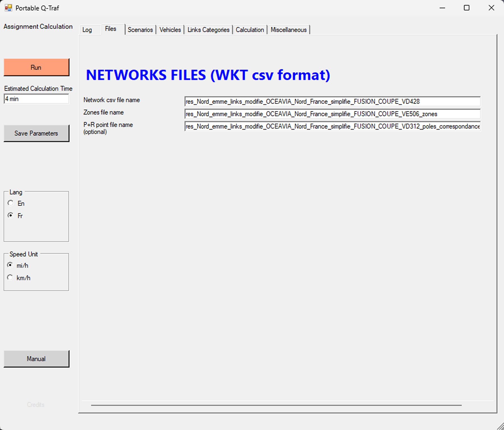
Task: Focus the Network csv file name field
Action: click(x=332, y=101)
